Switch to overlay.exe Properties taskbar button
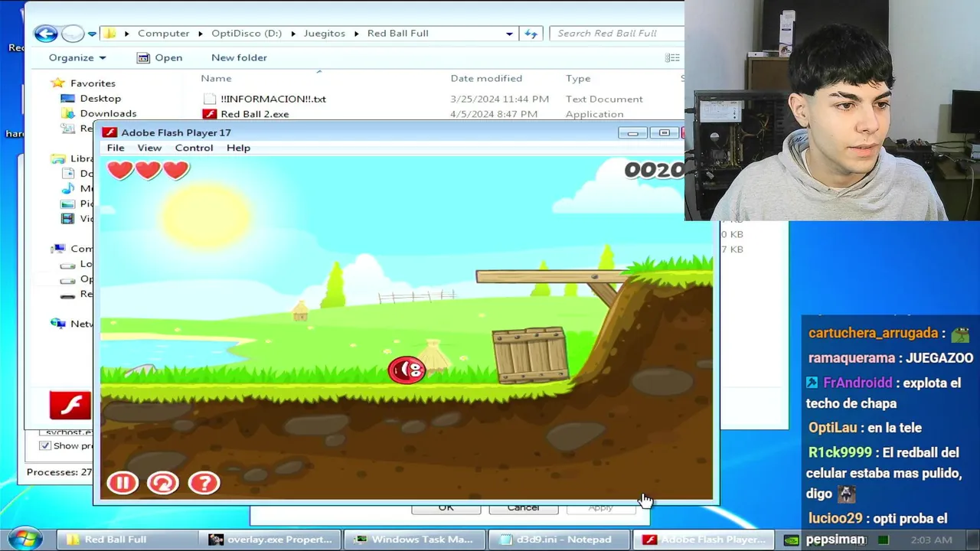The height and width of the screenshot is (551, 980). 270,540
